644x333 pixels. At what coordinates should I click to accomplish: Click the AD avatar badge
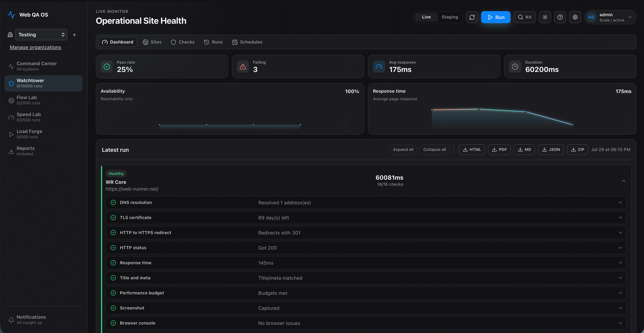(x=591, y=17)
